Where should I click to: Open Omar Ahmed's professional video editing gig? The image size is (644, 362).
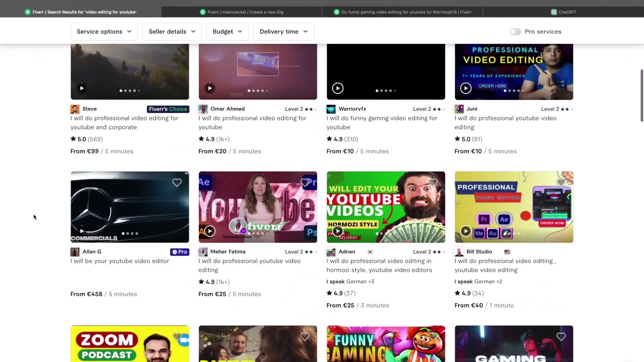click(252, 123)
